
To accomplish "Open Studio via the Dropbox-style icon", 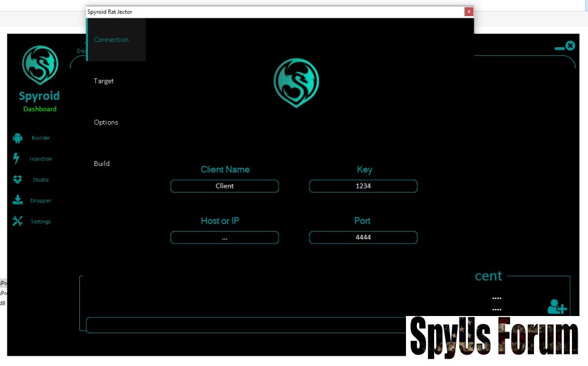I will point(17,180).
